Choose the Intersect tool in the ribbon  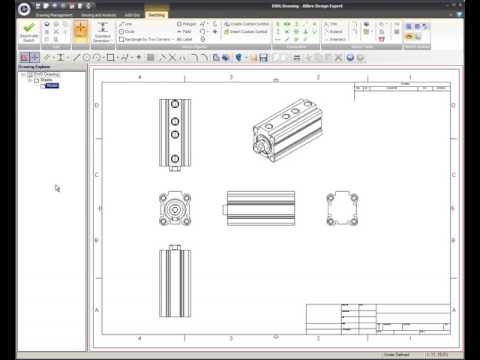(x=335, y=39)
